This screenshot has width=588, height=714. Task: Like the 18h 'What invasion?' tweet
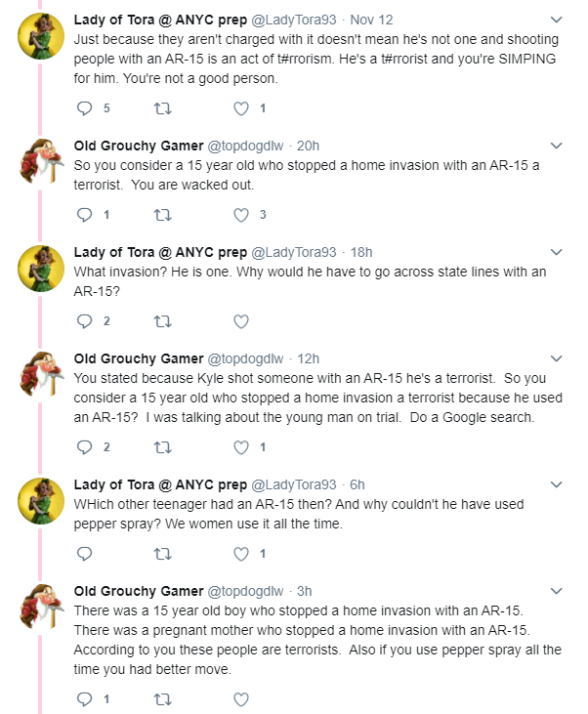[241, 321]
